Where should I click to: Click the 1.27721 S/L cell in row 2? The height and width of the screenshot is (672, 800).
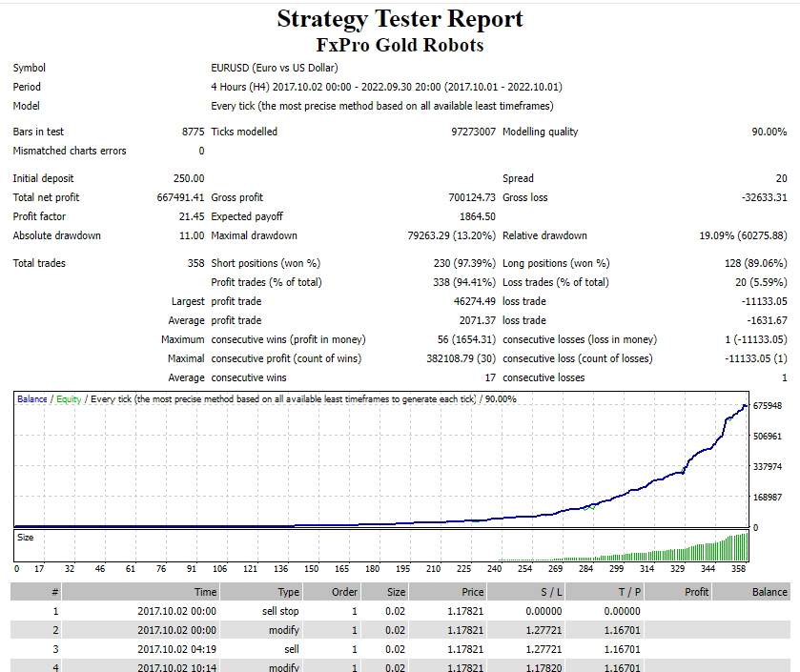click(x=544, y=630)
